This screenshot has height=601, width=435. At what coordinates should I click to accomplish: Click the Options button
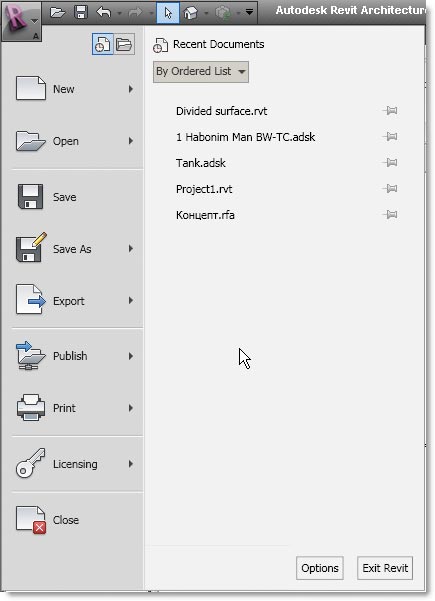(320, 568)
